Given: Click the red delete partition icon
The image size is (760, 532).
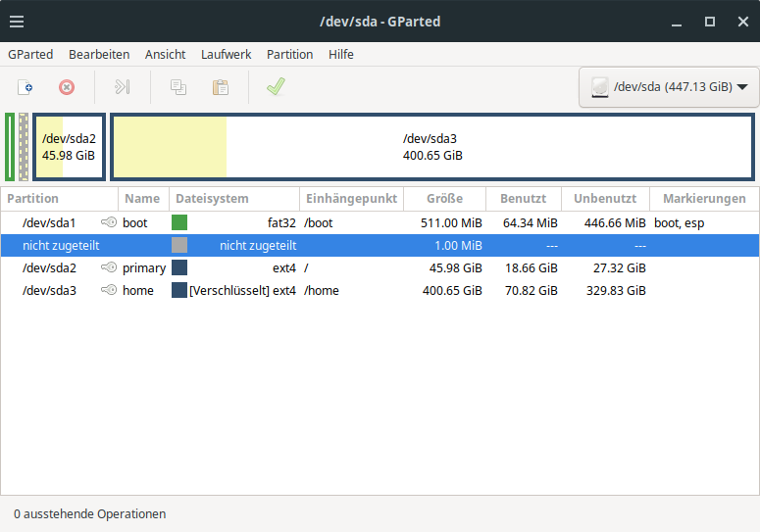Looking at the screenshot, I should click(67, 87).
